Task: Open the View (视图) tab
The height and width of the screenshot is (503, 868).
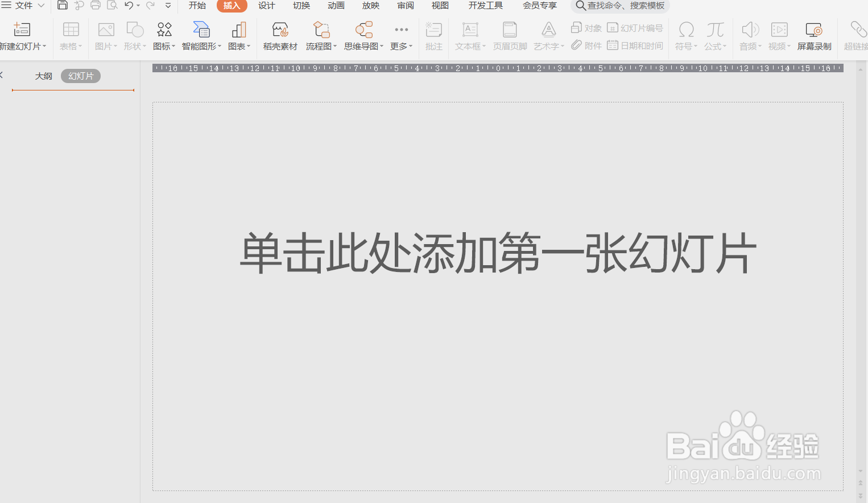Action: (x=440, y=6)
